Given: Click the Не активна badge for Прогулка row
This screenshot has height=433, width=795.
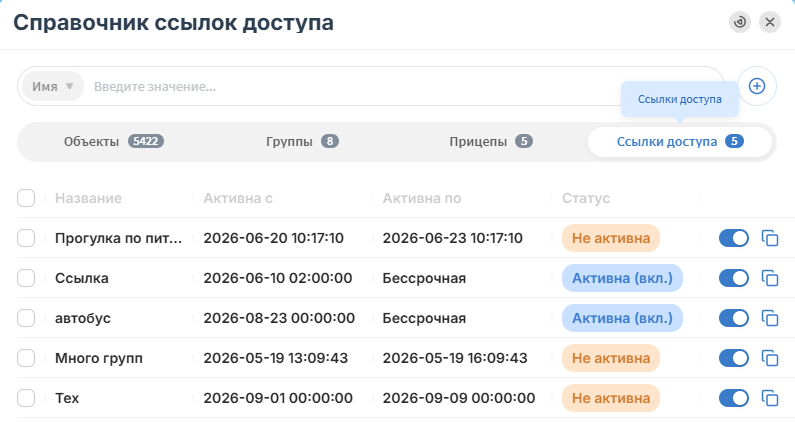Looking at the screenshot, I should point(610,238).
